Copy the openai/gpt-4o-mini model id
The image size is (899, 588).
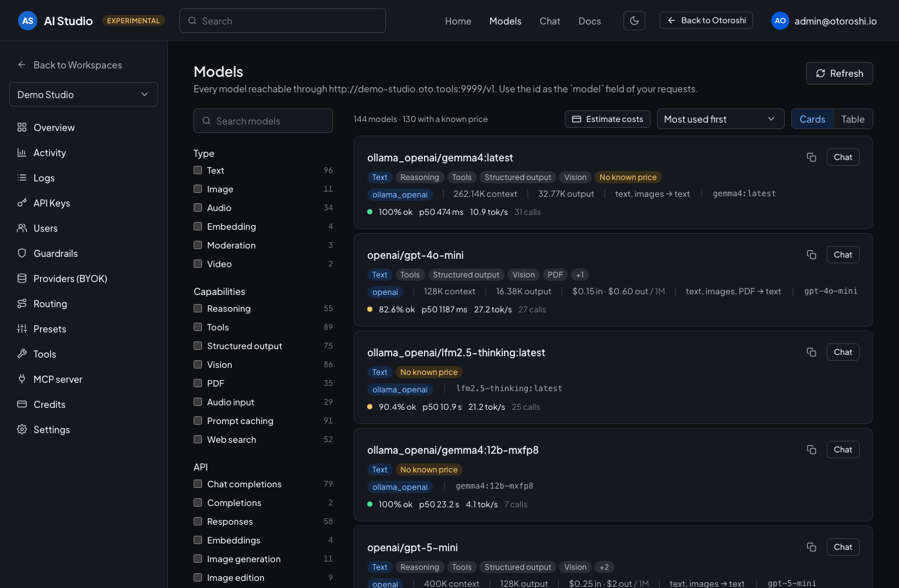tap(811, 255)
